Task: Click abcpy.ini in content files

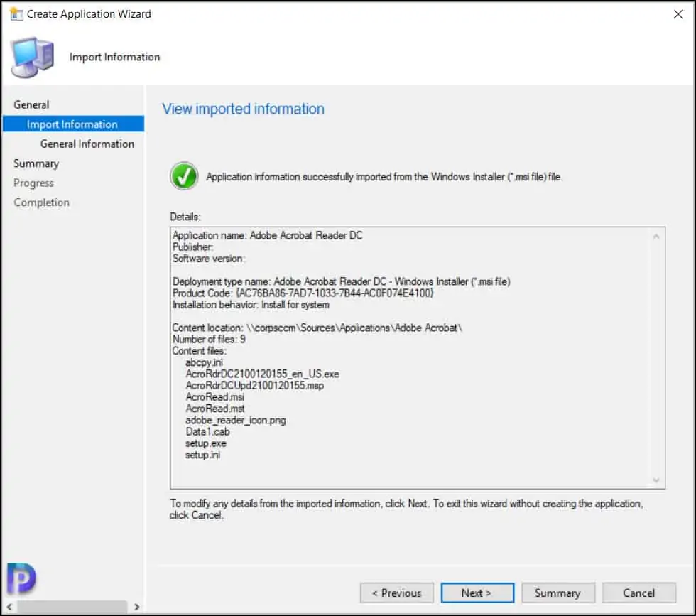Action: click(x=205, y=362)
